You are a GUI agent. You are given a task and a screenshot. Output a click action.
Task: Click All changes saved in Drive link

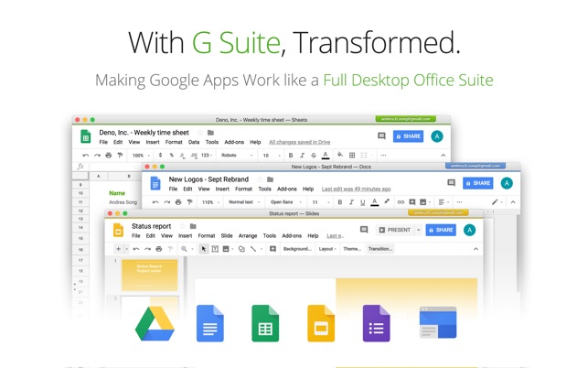[x=300, y=142]
